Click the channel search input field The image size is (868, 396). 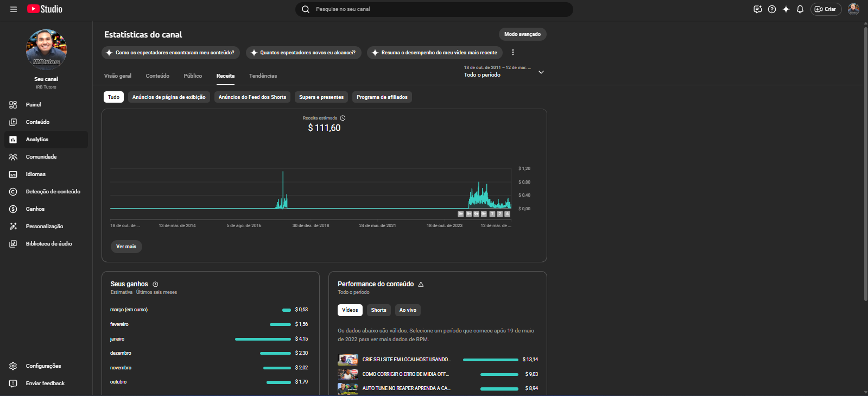pyautogui.click(x=434, y=9)
